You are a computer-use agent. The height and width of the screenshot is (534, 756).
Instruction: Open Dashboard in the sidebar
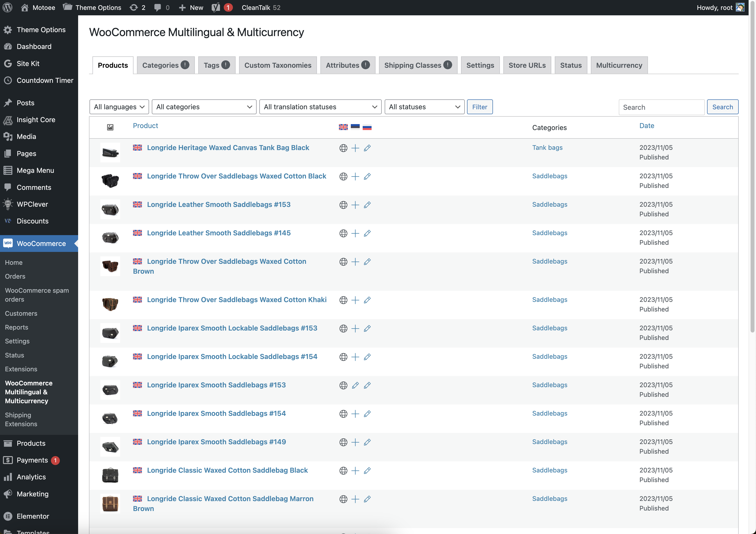click(39, 46)
